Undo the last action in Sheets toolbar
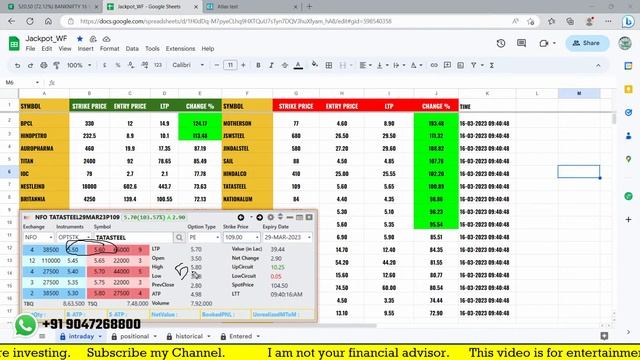 coord(17,65)
